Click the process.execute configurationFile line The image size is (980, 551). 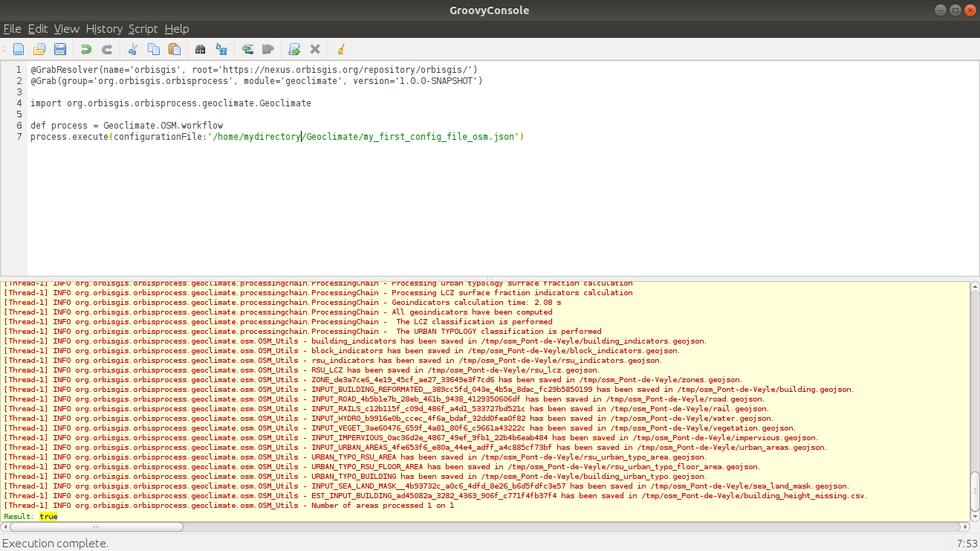[277, 137]
